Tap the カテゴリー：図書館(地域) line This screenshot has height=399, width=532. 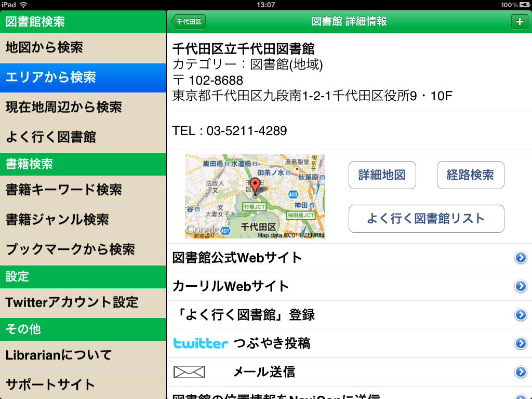click(x=247, y=64)
